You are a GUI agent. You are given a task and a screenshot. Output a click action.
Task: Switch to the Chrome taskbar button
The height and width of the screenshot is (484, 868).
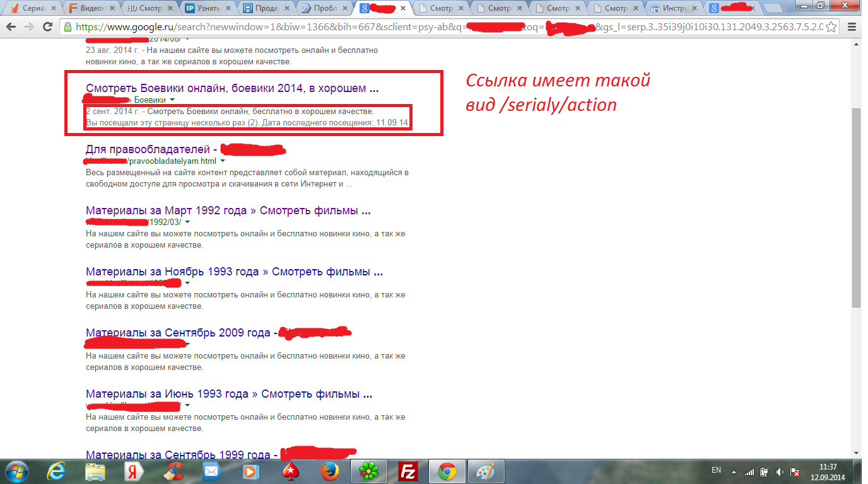[x=447, y=471]
